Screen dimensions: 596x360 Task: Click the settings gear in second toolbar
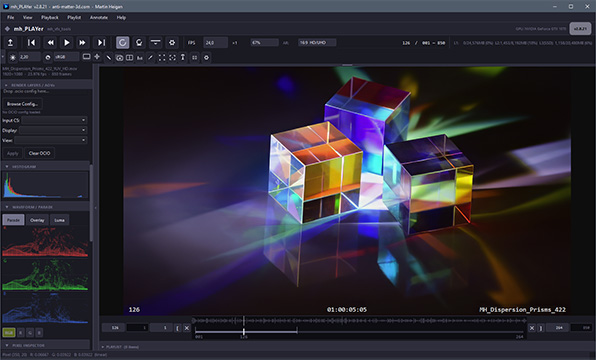[206, 57]
